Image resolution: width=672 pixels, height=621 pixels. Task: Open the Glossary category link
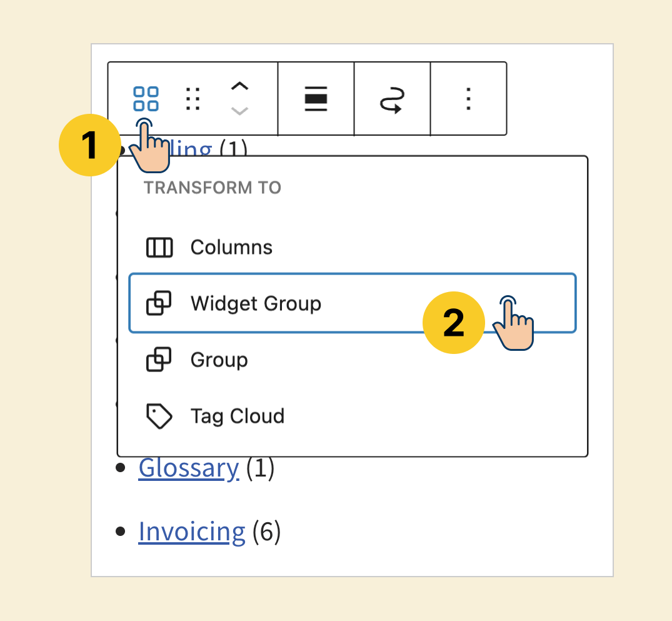188,468
